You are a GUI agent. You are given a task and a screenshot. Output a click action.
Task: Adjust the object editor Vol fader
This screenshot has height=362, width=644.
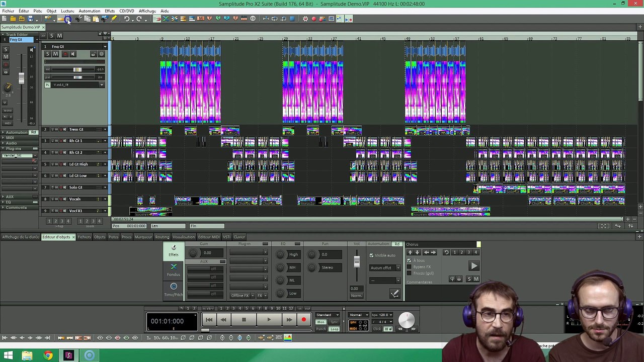click(x=357, y=262)
